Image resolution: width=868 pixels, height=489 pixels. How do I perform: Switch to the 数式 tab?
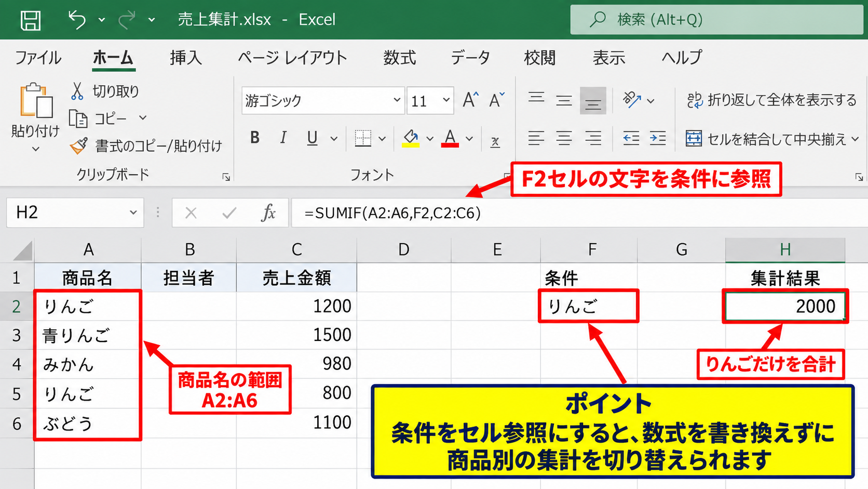(x=400, y=58)
